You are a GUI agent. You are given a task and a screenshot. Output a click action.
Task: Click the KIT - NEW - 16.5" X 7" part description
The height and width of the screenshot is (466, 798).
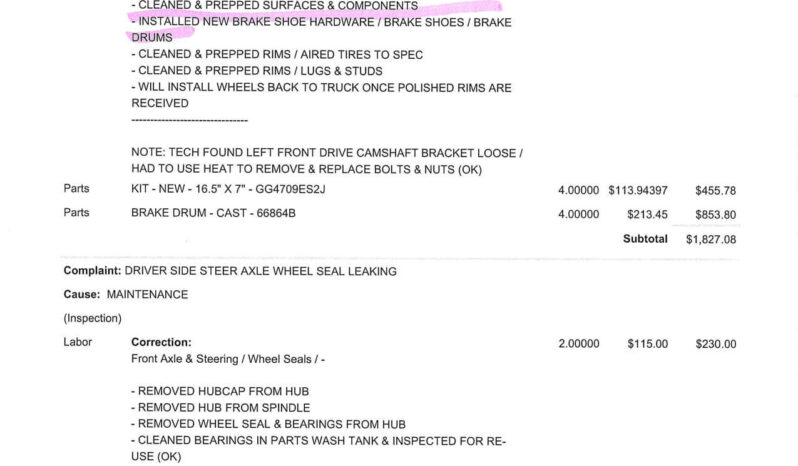228,189
